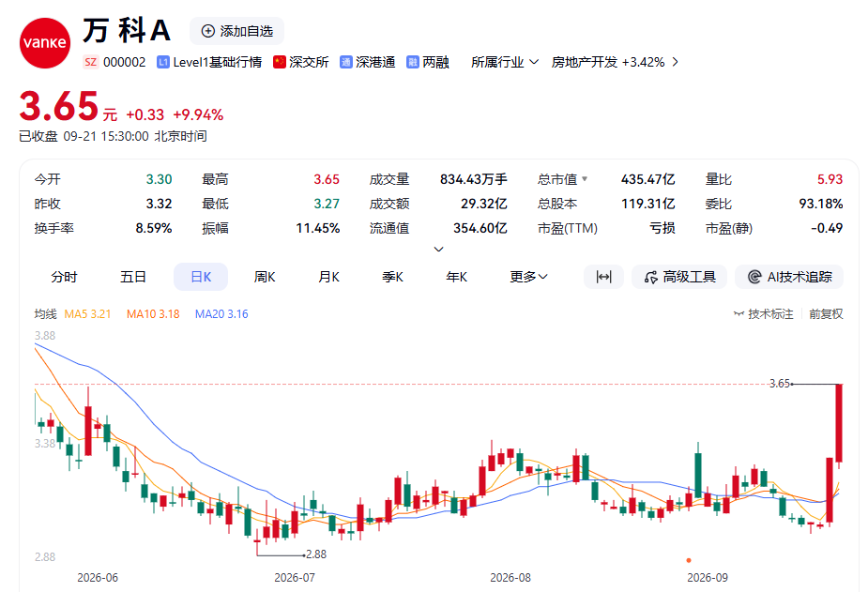Click the 两融 label
The height and width of the screenshot is (592, 868).
coord(435,62)
